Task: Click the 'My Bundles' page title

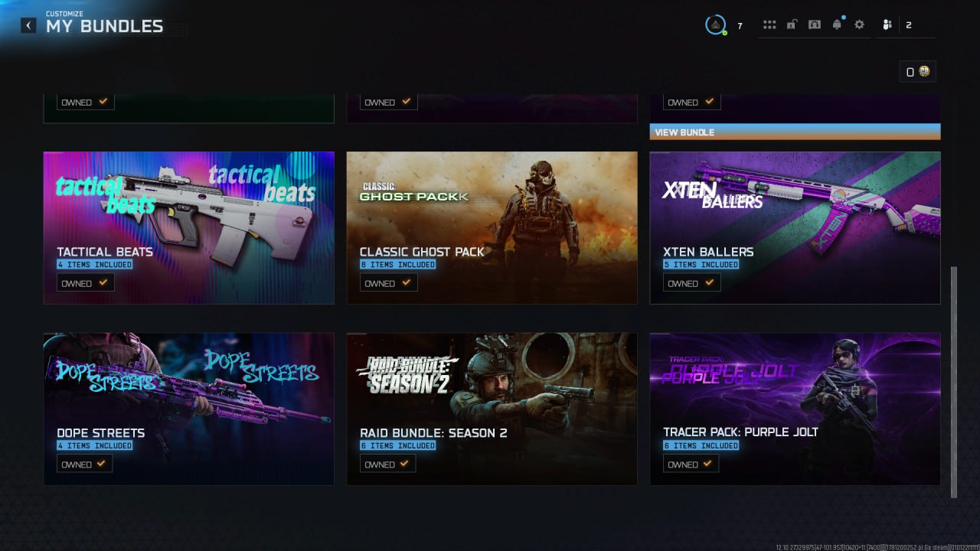Action: pos(105,27)
